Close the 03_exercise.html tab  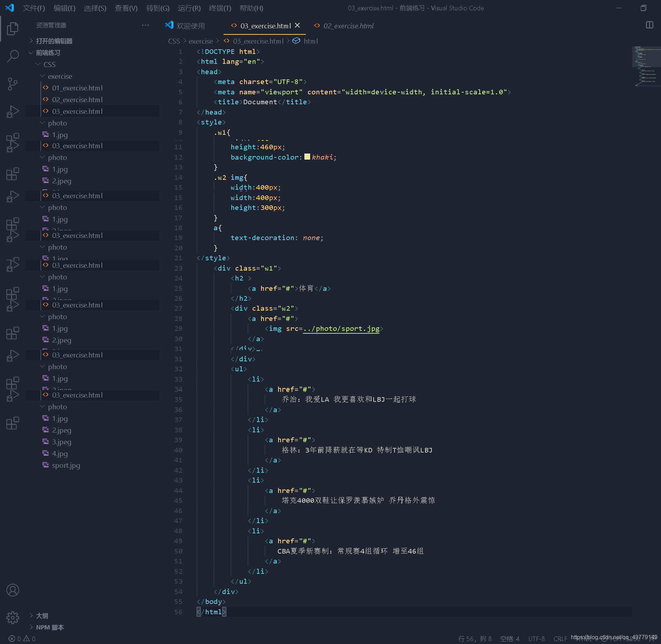(297, 25)
